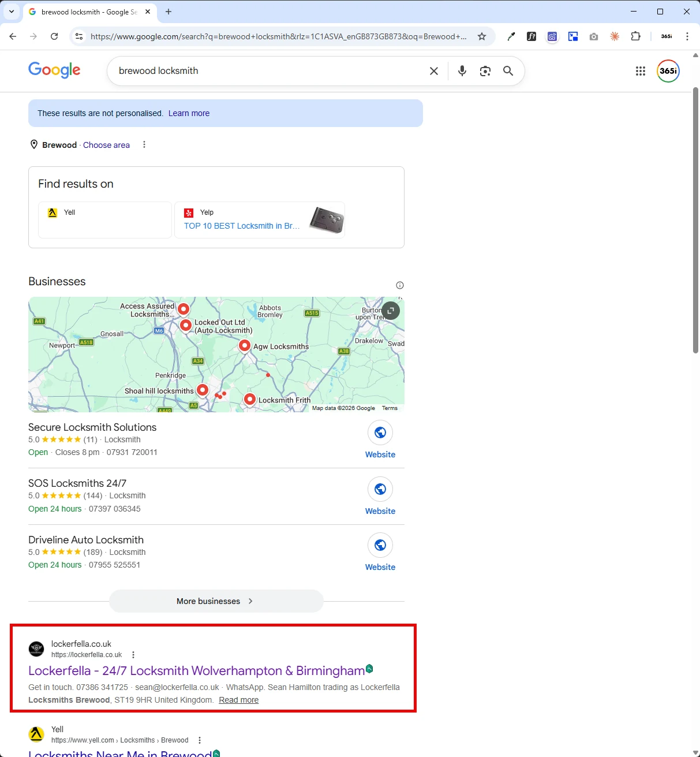Open SOS Locksmiths 24/7 listing
The width and height of the screenshot is (700, 757).
(77, 483)
